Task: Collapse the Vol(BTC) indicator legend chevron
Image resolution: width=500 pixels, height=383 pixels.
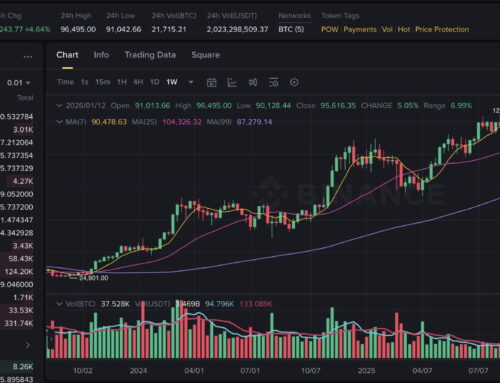Action: (x=59, y=304)
